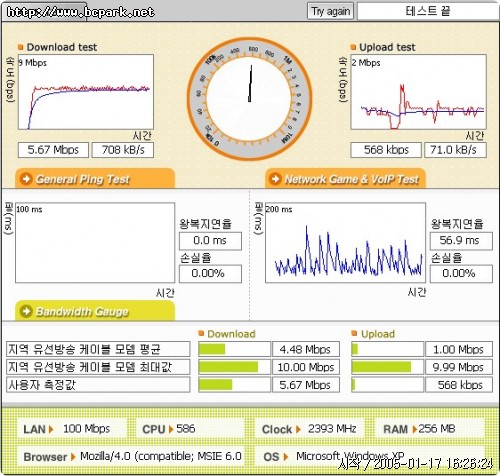Viewport: 500px width, 476px height.
Task: Click the 9.99 Mbps upload bar
Action: 387,367
